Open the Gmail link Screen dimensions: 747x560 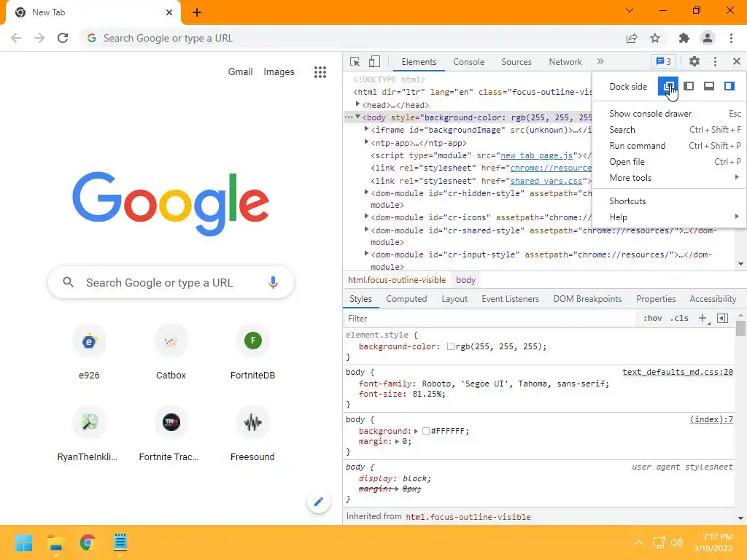pos(240,72)
